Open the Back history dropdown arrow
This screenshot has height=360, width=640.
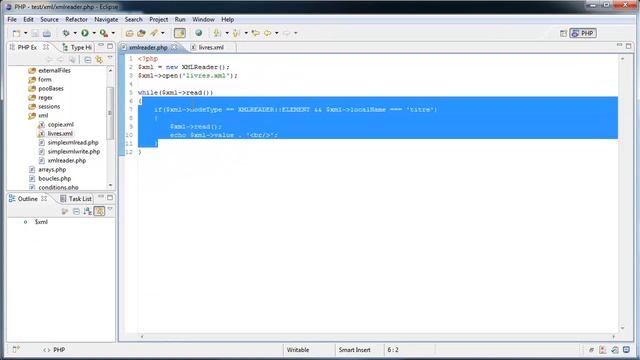276,33
